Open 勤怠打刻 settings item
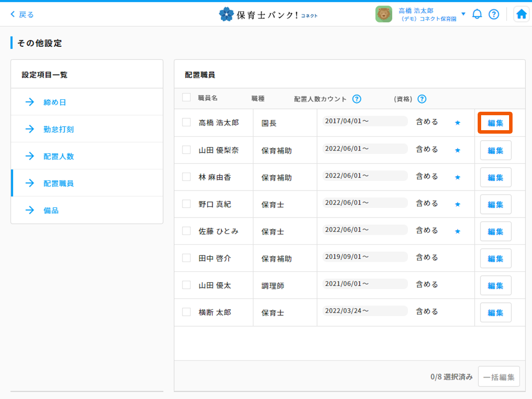Viewport: 532px width, 399px height. coord(58,129)
